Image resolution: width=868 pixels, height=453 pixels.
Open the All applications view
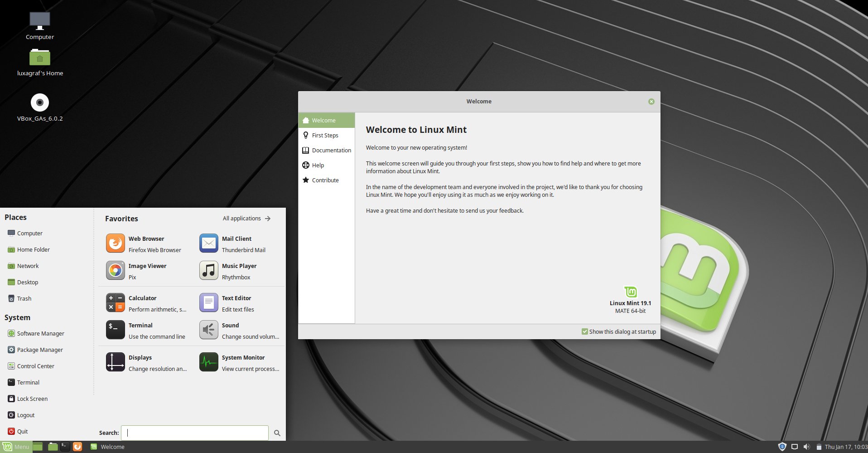tap(242, 218)
